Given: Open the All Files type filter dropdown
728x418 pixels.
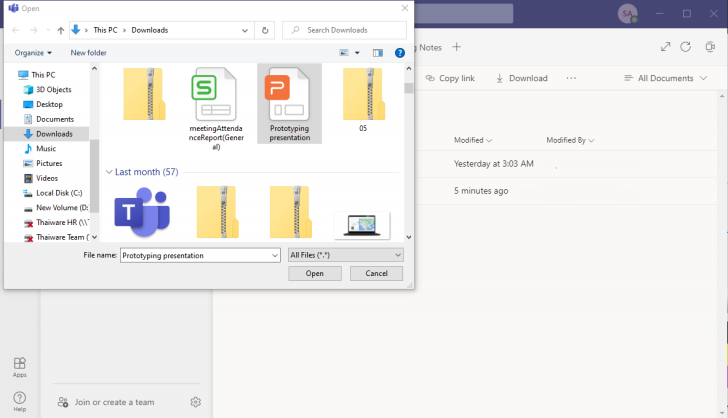Looking at the screenshot, I should click(345, 255).
